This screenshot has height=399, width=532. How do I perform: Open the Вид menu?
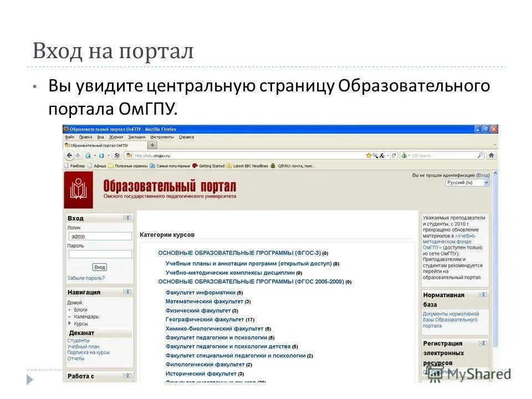(101, 137)
